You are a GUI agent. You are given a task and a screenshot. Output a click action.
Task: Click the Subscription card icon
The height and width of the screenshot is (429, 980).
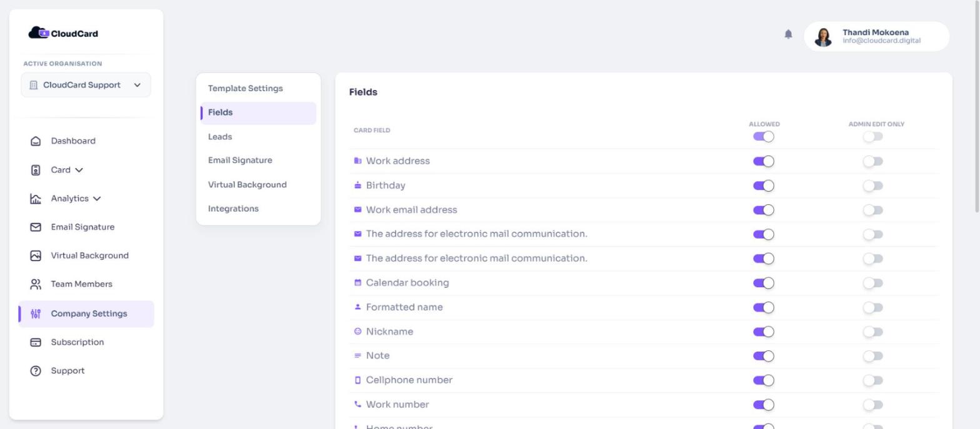point(36,342)
